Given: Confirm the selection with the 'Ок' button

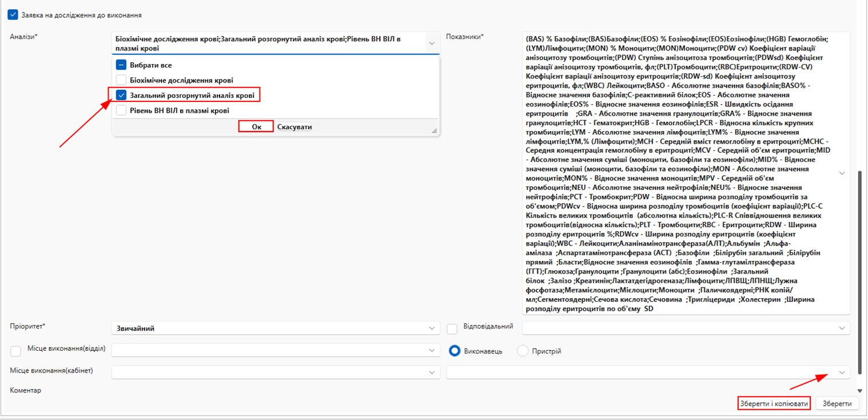Looking at the screenshot, I should [256, 127].
